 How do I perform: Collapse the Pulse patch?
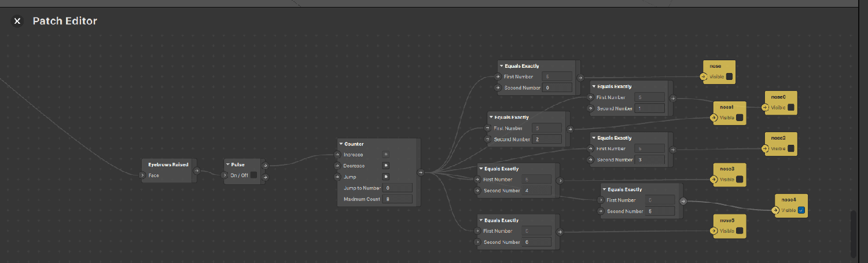point(229,165)
